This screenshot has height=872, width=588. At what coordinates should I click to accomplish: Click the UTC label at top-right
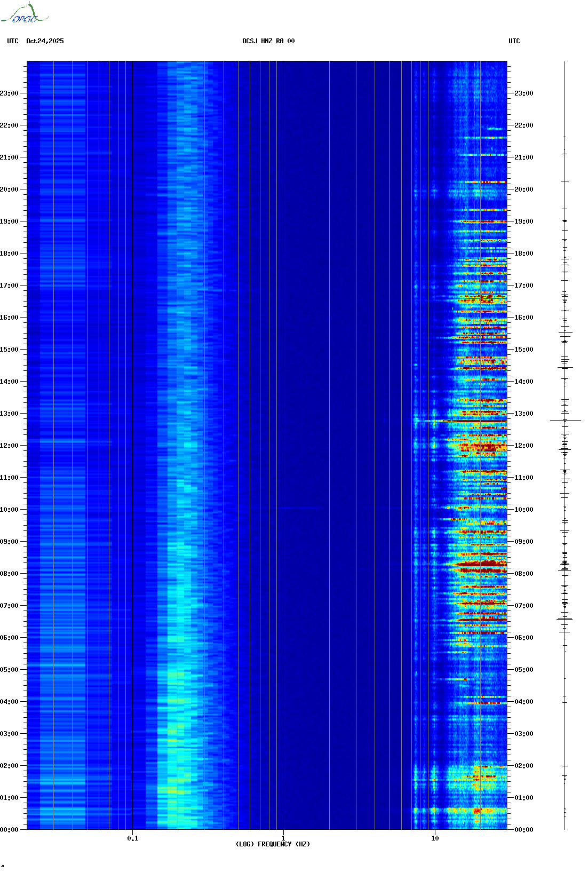[x=514, y=41]
